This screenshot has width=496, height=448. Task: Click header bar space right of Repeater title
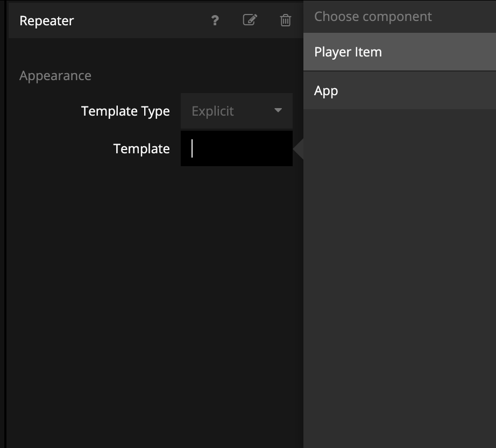click(140, 20)
